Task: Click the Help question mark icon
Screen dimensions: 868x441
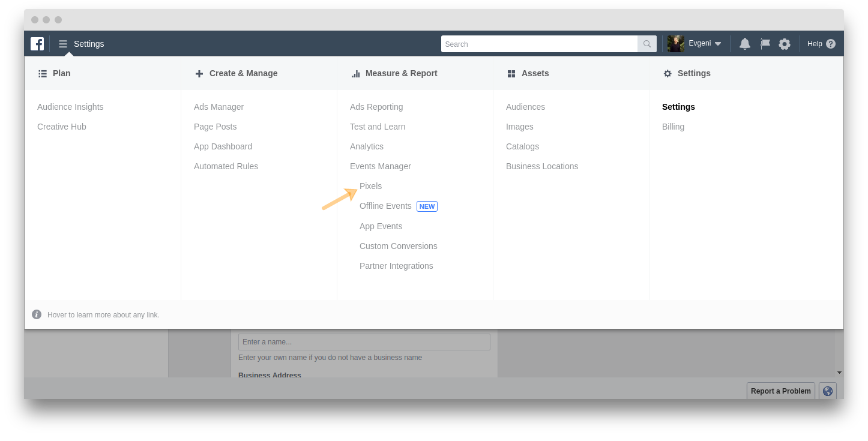Action: [831, 44]
